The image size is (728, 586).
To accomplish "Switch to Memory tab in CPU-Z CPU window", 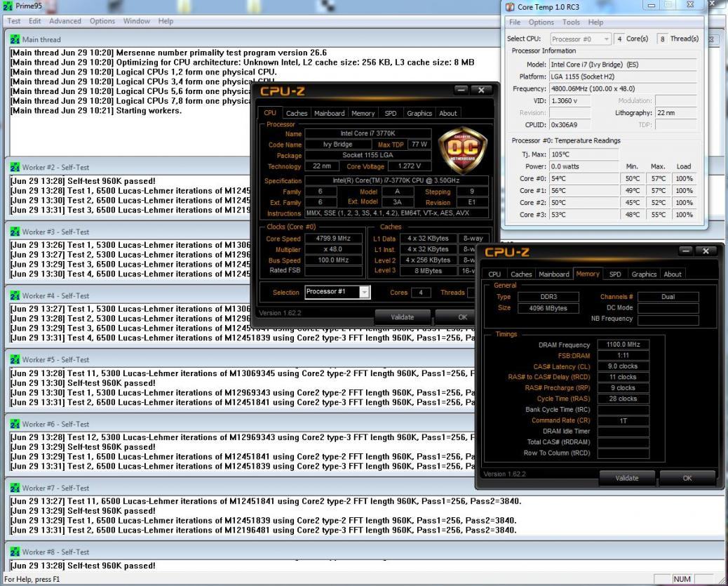I will (363, 113).
